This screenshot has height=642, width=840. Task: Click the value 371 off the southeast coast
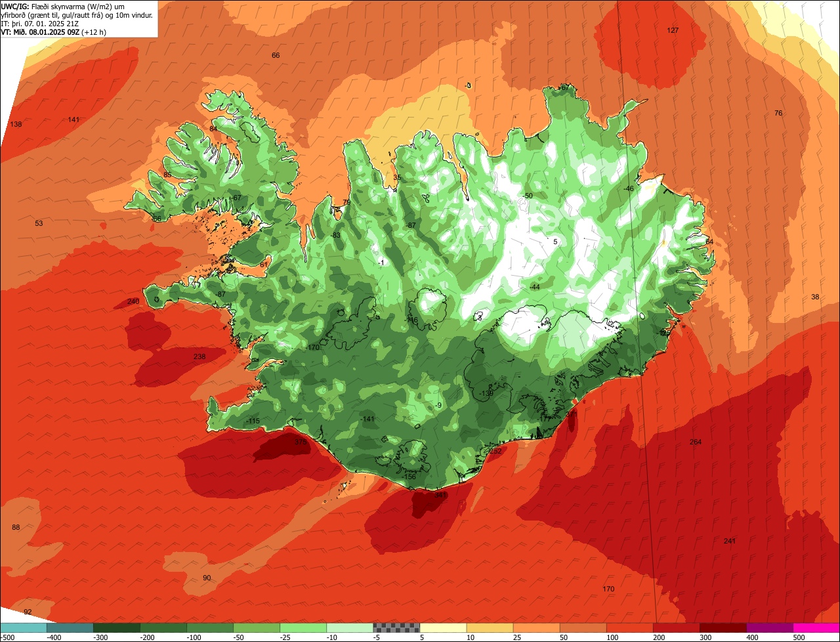[572, 415]
